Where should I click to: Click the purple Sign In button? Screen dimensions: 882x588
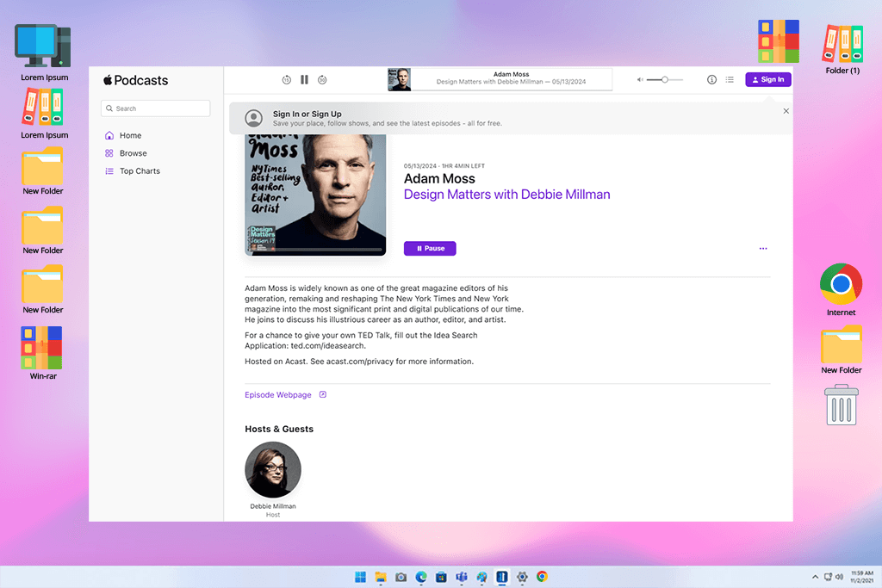(767, 80)
